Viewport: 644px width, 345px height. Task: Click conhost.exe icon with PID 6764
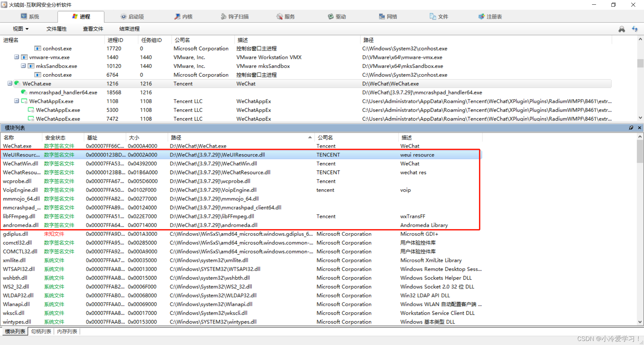38,75
